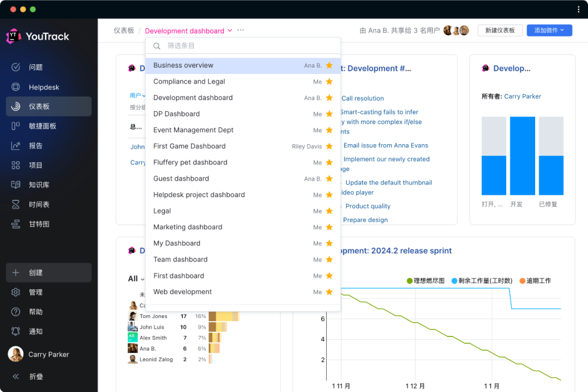Open the 报告 chart icon
The width and height of the screenshot is (588, 392).
pyautogui.click(x=16, y=145)
